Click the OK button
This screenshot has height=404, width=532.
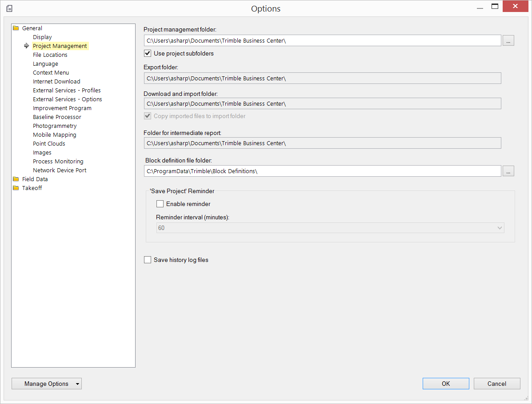pyautogui.click(x=446, y=384)
